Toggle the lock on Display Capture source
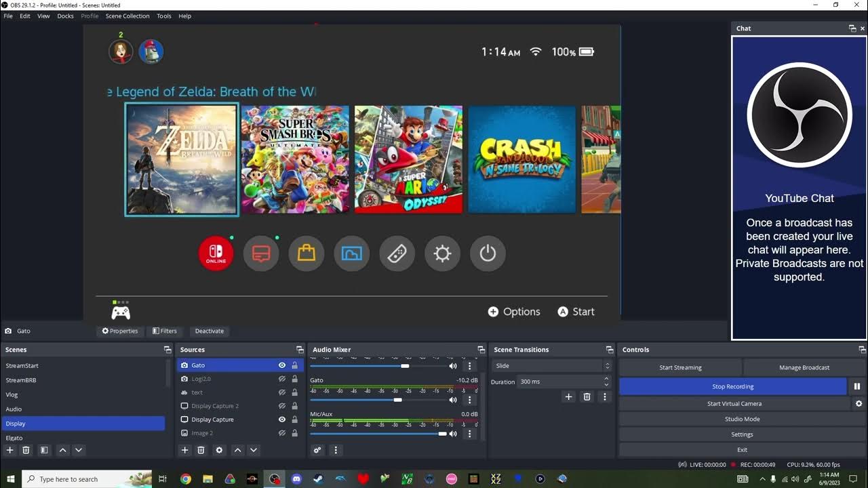The width and height of the screenshot is (868, 488). (x=294, y=420)
